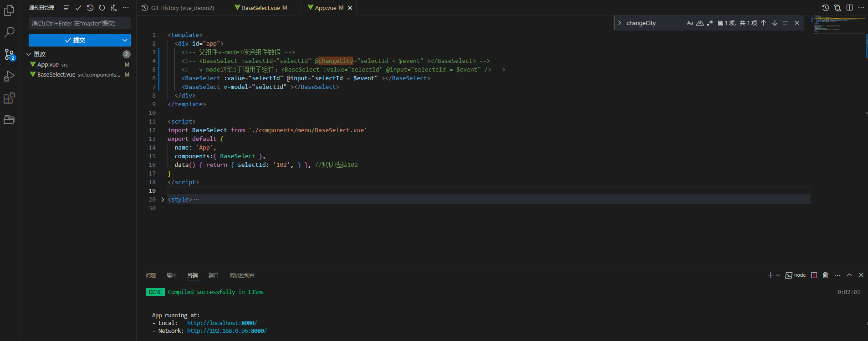
Task: Switch to 端口 ports panel tab
Action: coord(214,275)
